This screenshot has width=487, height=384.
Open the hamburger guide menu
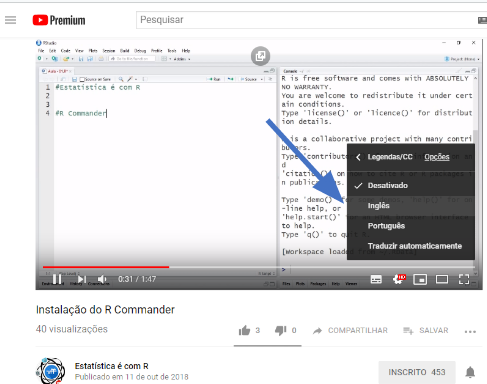click(x=10, y=20)
